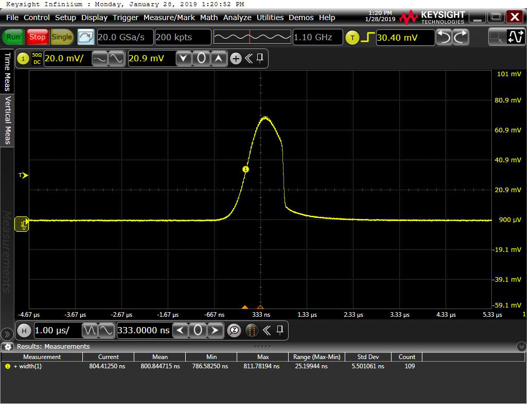Open the Trigger menu
The height and width of the screenshot is (409, 532).
126,18
